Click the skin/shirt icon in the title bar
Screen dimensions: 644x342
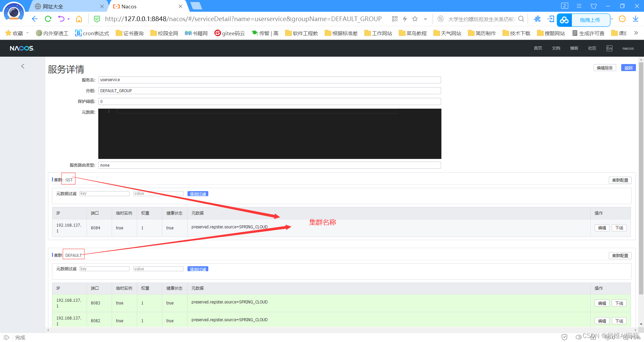click(x=594, y=6)
